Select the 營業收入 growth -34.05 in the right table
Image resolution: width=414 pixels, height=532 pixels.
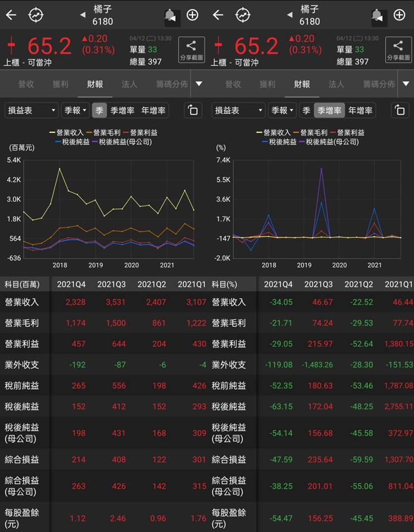click(x=281, y=302)
